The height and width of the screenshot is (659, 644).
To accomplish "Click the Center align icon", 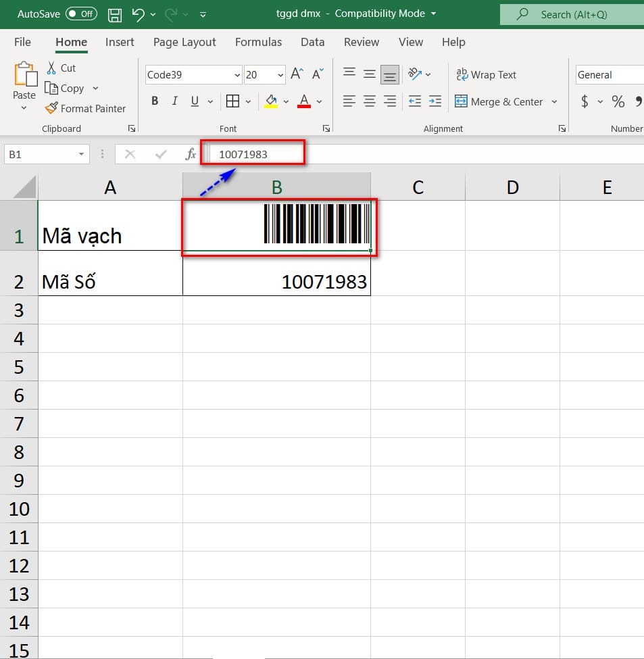I will pos(369,101).
